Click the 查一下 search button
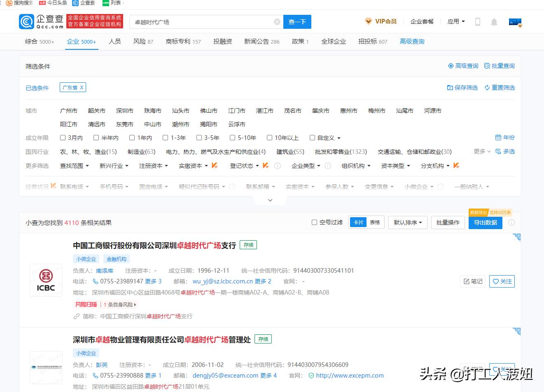Viewport: 544px width, 392px height. tap(297, 21)
